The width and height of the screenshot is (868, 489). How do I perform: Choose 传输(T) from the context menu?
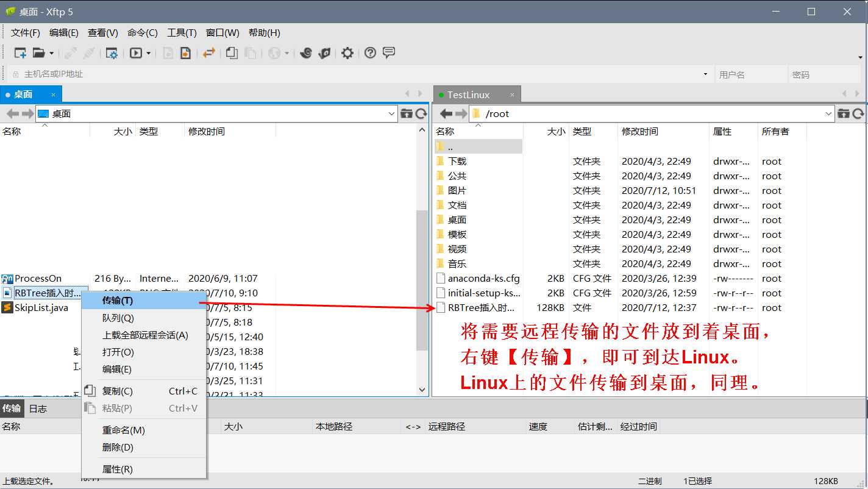click(144, 301)
